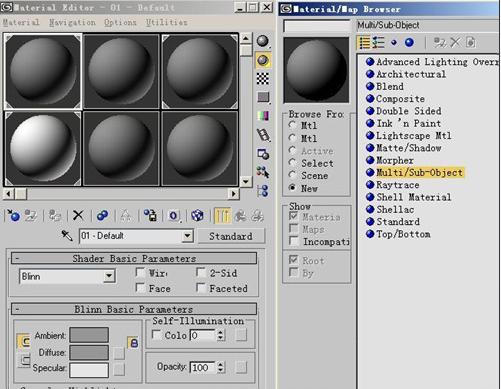Click the Standard material type button
Image resolution: width=501 pixels, height=389 pixels.
tap(231, 236)
